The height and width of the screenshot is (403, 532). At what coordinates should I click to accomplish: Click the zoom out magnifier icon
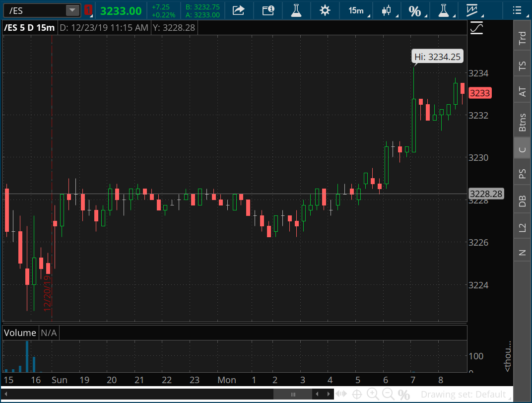point(388,394)
